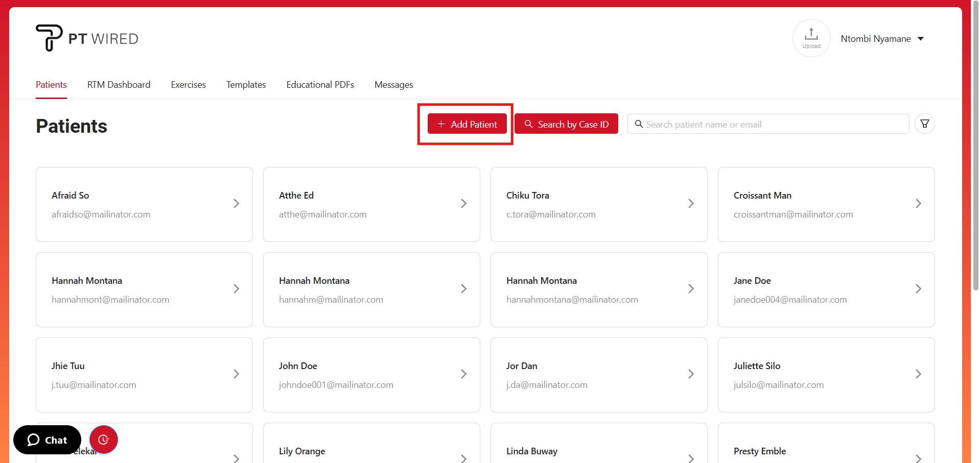The image size is (980, 463).
Task: Select the Templates tab
Action: pyautogui.click(x=246, y=85)
